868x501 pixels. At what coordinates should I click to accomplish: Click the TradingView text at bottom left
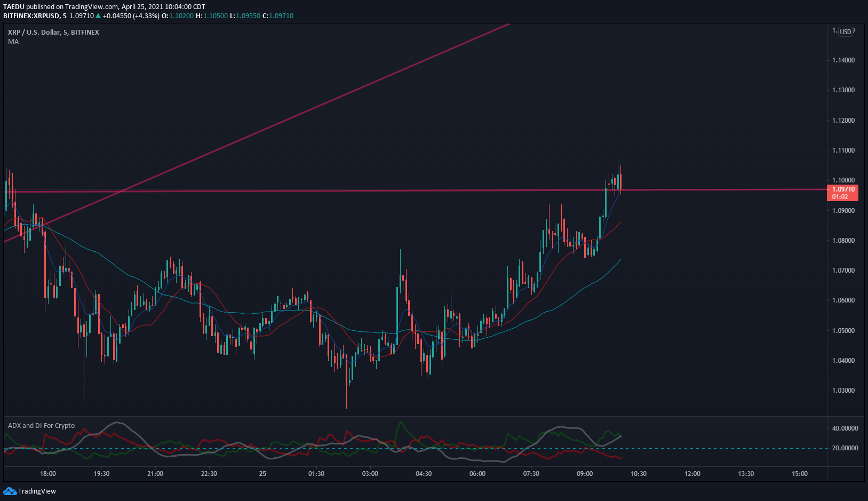point(37,491)
